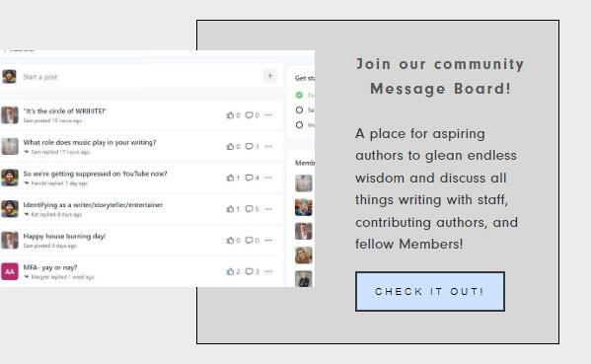The image size is (591, 364).
Task: Expand more options for Happy house burning day
Action: (268, 240)
